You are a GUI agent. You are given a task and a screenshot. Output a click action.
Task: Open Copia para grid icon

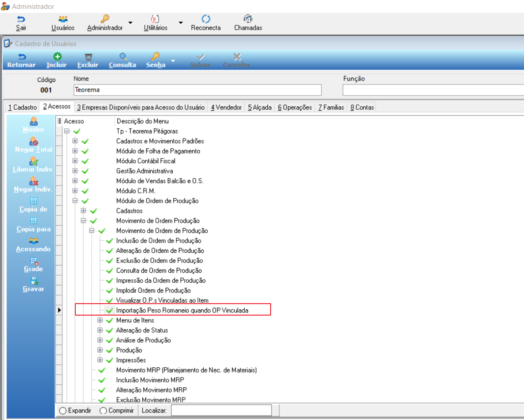(34, 221)
